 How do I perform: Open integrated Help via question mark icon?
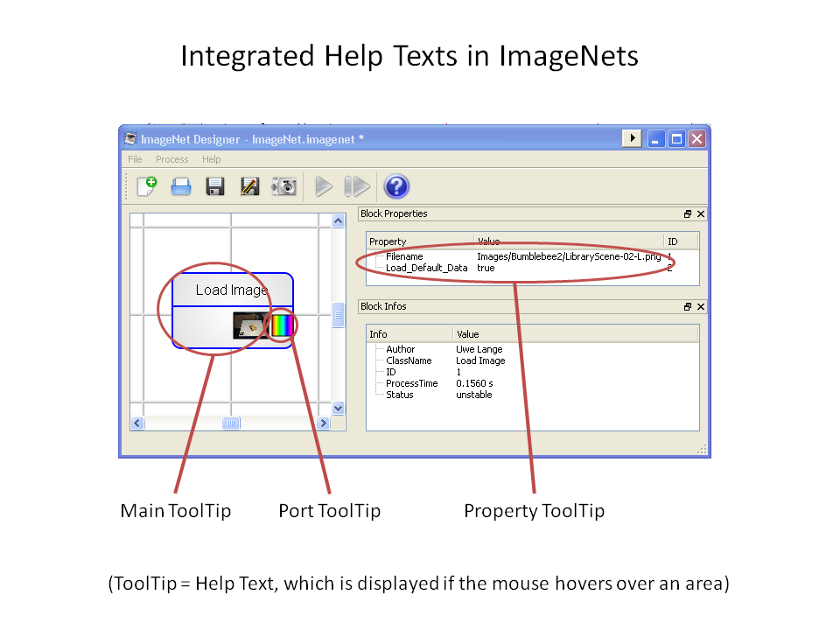tap(396, 185)
